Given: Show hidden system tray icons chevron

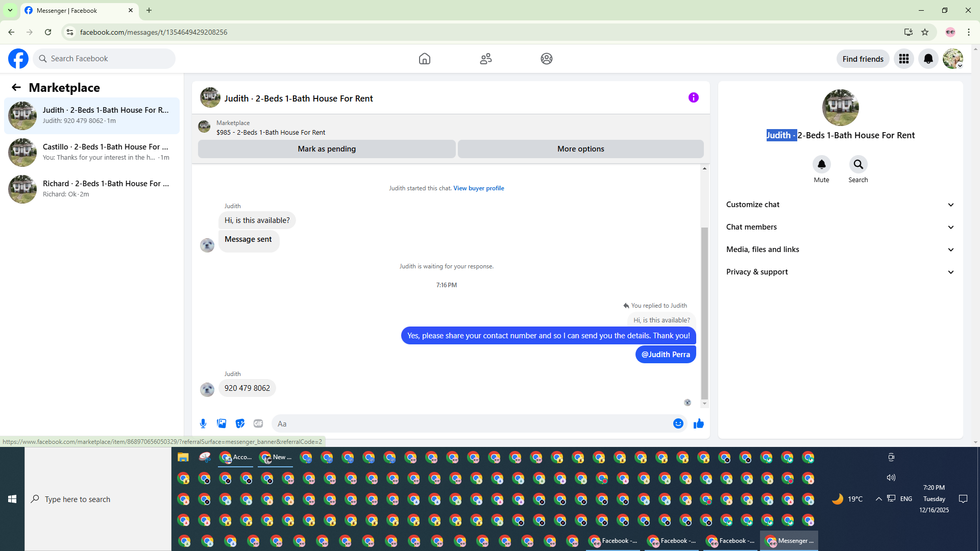Looking at the screenshot, I should 878,499.
